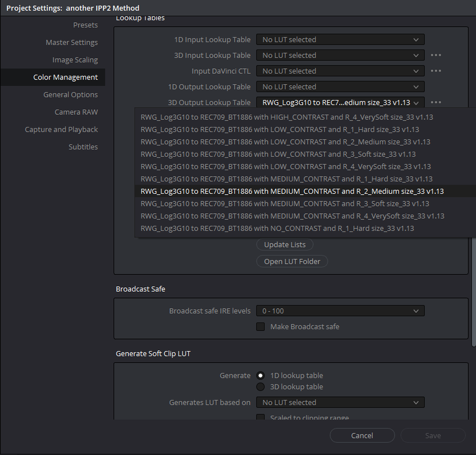
Task: Enable Make Broadcast safe checkbox
Action: coord(260,326)
